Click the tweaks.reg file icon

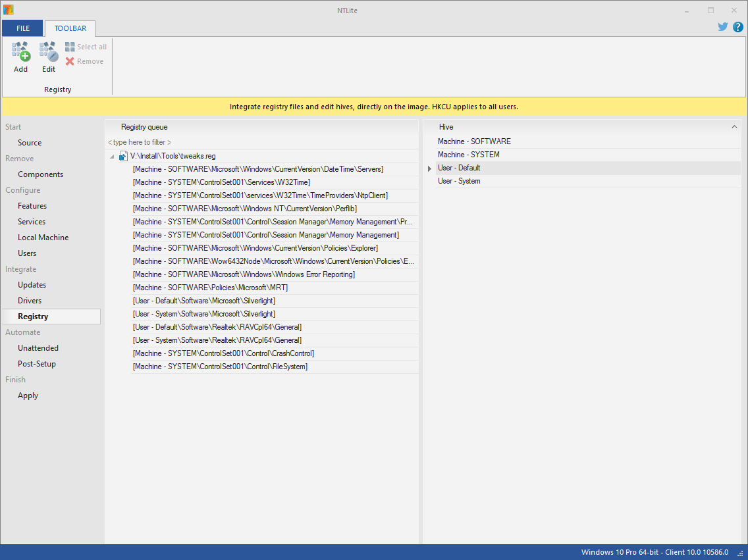click(123, 156)
